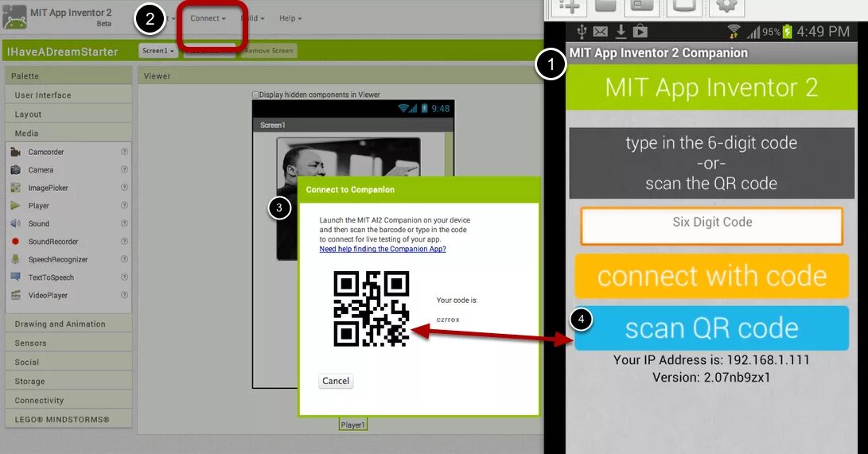Click the QR code image in dialog
868x454 pixels.
[x=372, y=308]
